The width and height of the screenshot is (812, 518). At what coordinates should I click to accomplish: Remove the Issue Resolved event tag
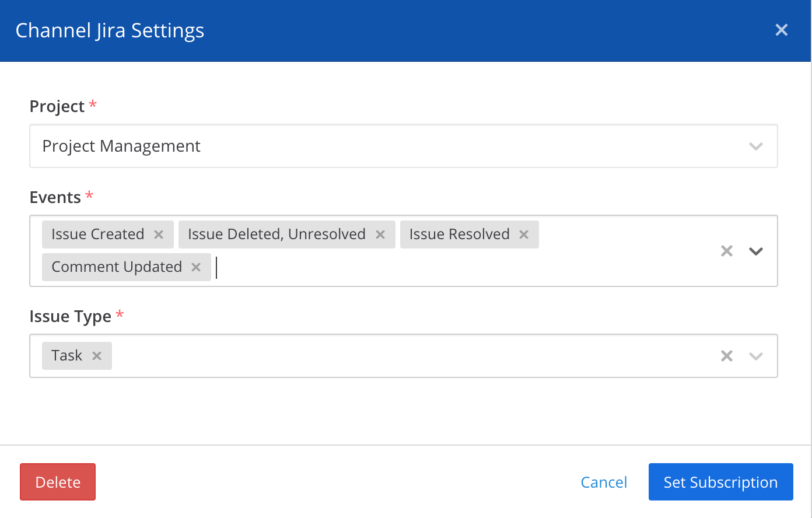click(523, 234)
